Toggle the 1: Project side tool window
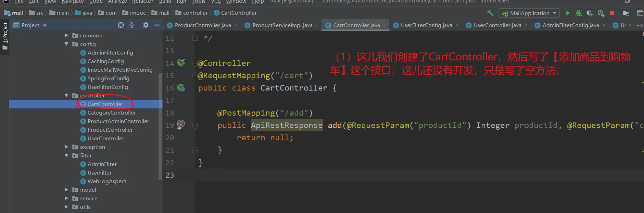644x213 pixels. click(5, 36)
